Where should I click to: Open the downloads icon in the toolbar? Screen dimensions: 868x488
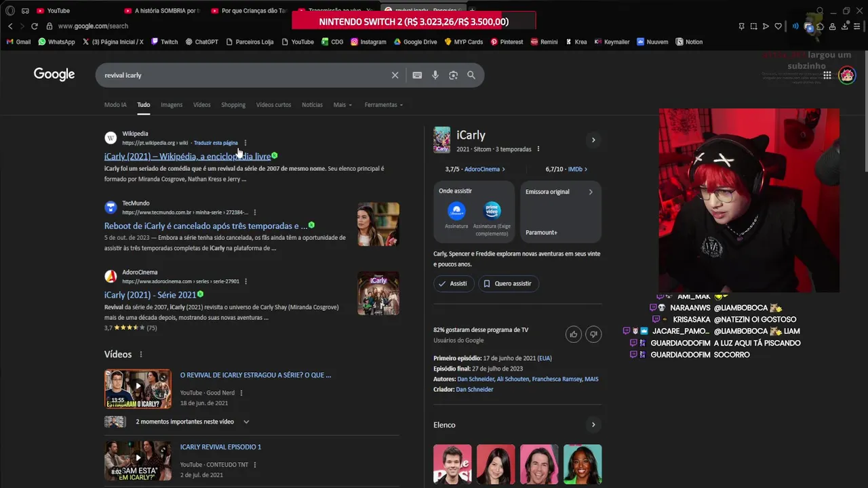pyautogui.click(x=845, y=26)
